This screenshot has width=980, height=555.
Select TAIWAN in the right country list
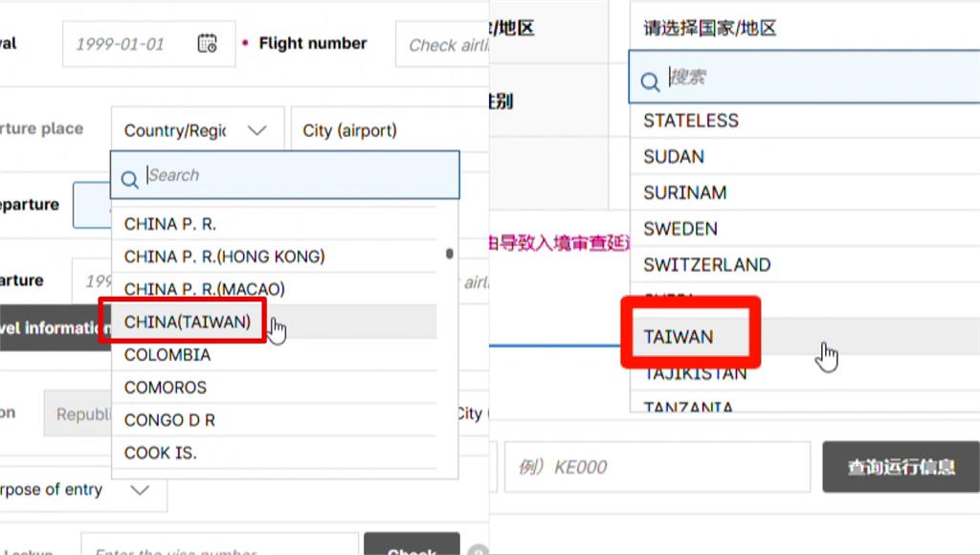click(679, 337)
